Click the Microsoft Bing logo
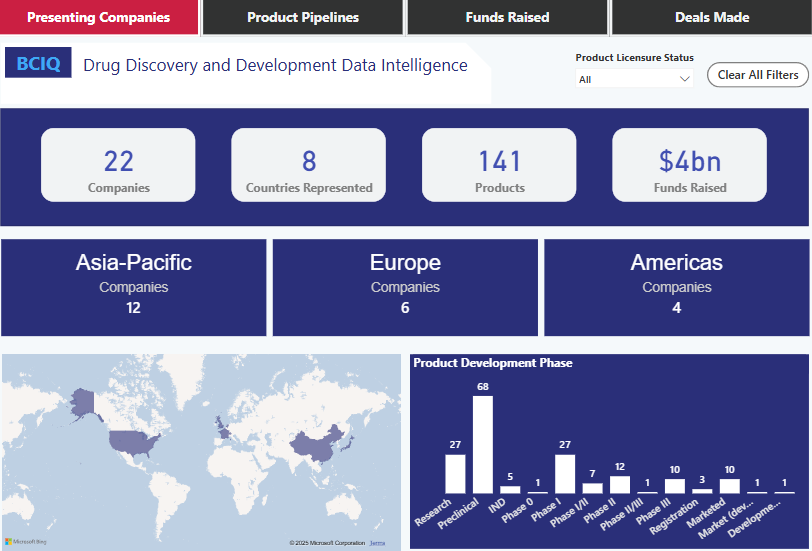The image size is (812, 551). (x=26, y=542)
